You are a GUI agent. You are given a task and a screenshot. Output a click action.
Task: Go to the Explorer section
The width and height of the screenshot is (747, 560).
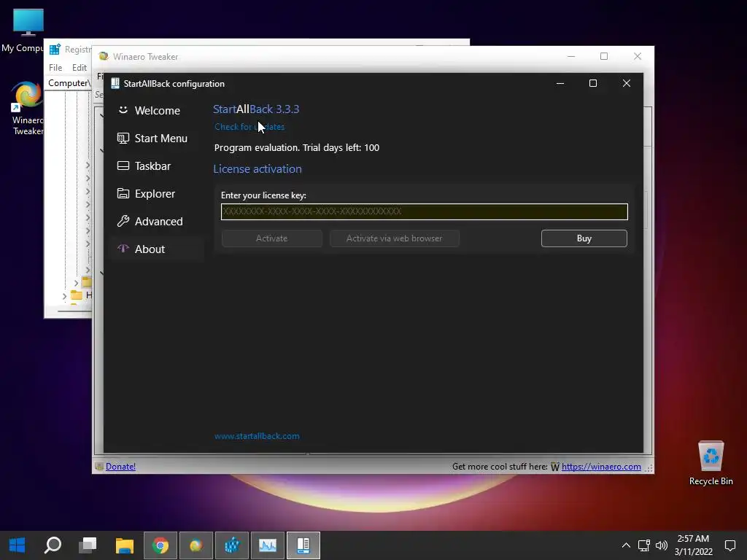tap(157, 194)
